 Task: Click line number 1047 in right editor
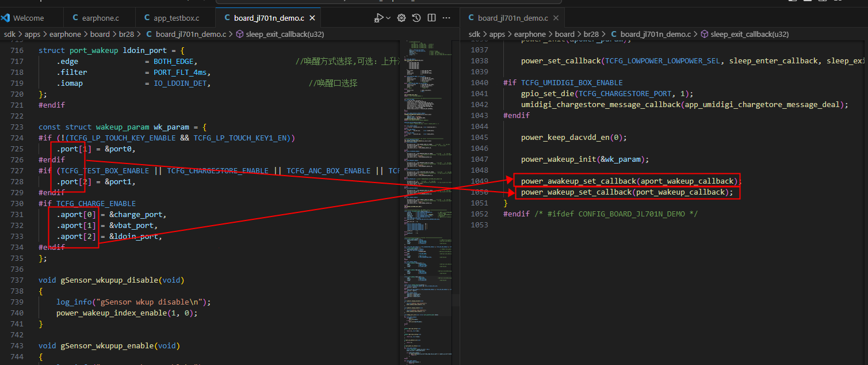coord(480,159)
